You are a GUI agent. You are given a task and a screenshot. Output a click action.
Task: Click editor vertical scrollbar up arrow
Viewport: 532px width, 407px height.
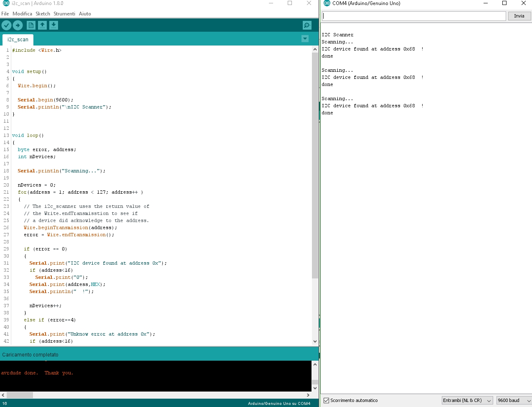pos(315,49)
